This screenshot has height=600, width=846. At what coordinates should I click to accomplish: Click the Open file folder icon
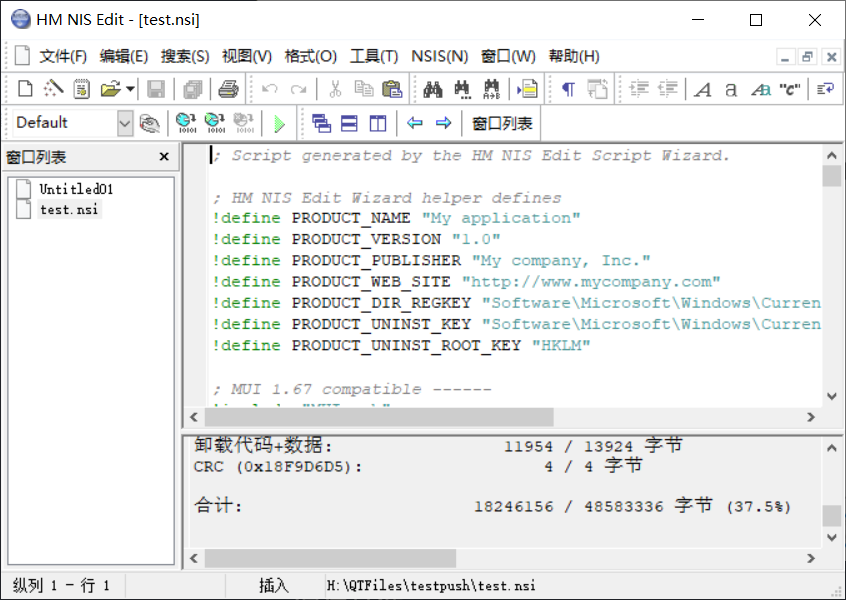[110, 88]
